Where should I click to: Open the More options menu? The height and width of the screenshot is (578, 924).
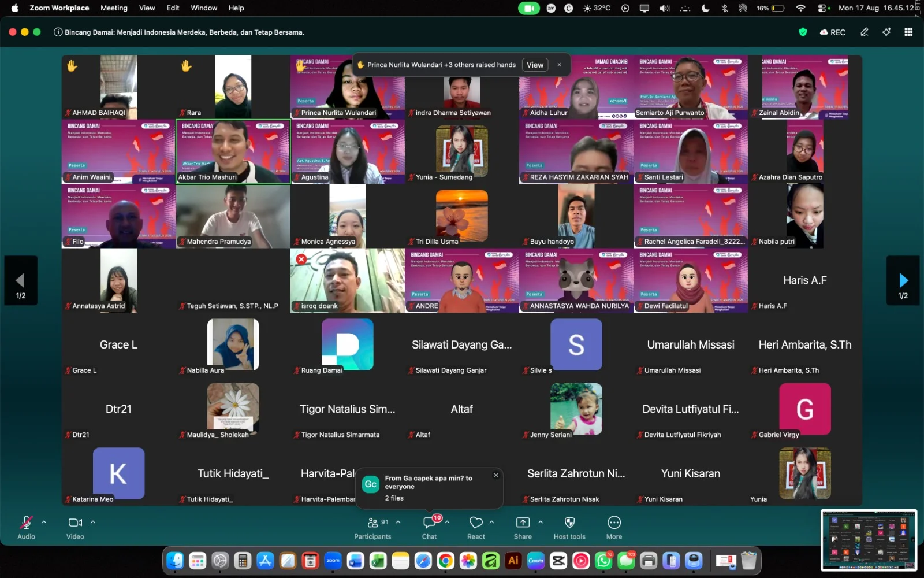614,528
